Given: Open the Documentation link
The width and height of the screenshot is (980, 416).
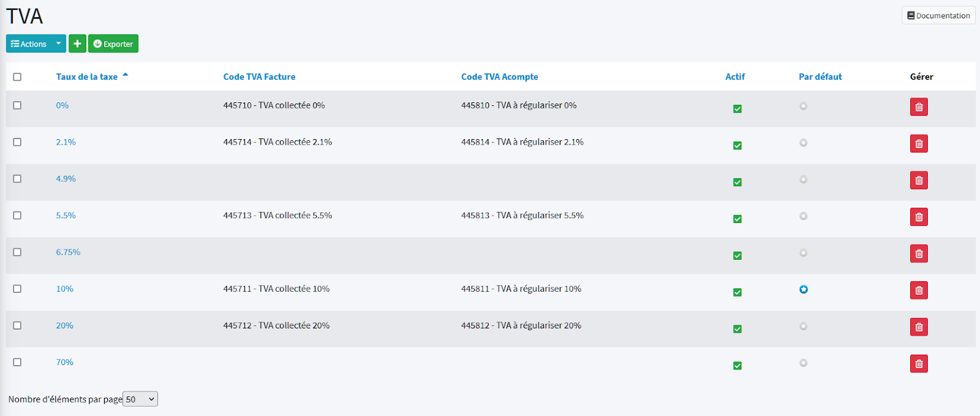Looking at the screenshot, I should click(x=938, y=15).
